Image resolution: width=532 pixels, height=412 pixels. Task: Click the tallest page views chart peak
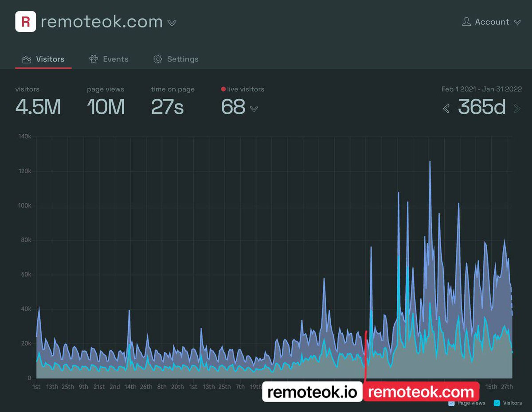tap(430, 162)
